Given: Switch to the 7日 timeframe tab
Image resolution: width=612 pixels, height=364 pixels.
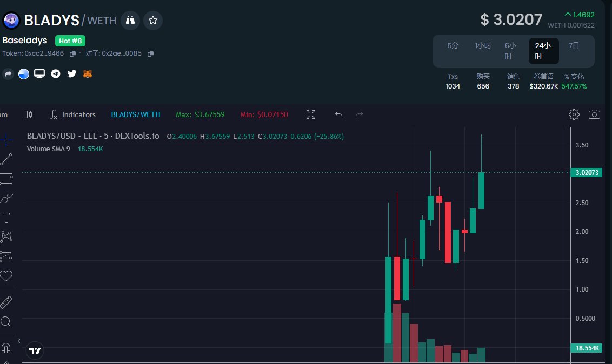Looking at the screenshot, I should (x=574, y=45).
